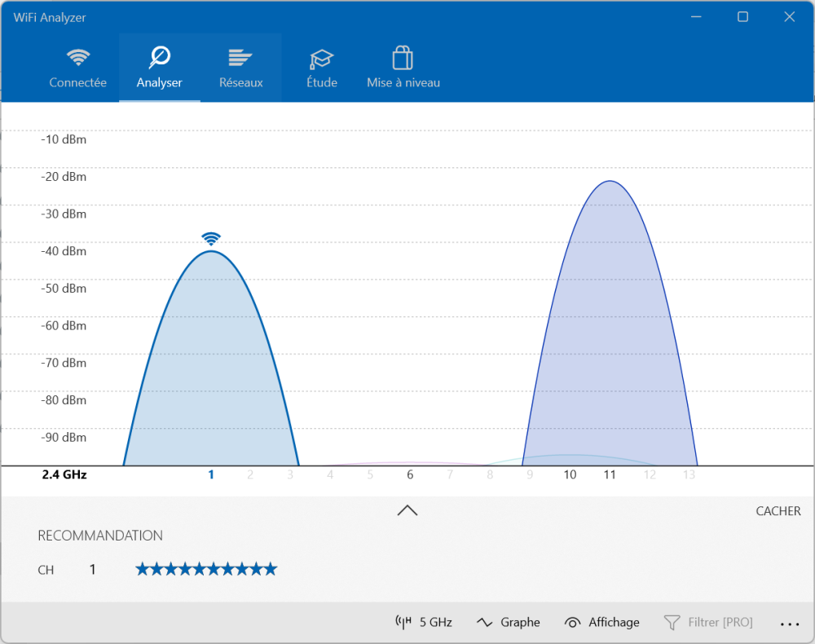
Task: Click the Filtrer [PRO] funnel icon
Action: [672, 623]
